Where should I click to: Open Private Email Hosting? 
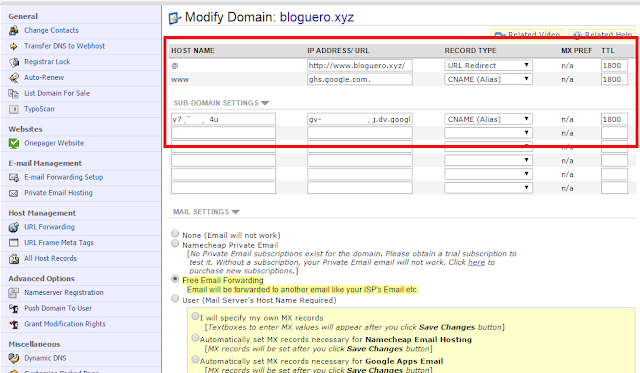[58, 193]
